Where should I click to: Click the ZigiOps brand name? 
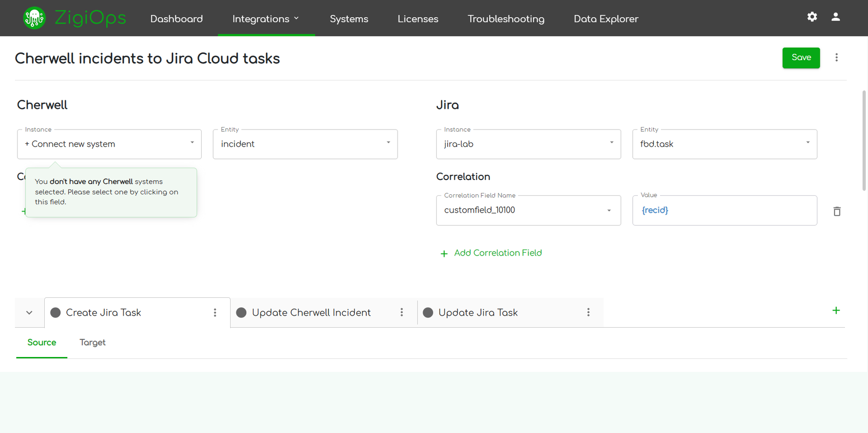[91, 18]
